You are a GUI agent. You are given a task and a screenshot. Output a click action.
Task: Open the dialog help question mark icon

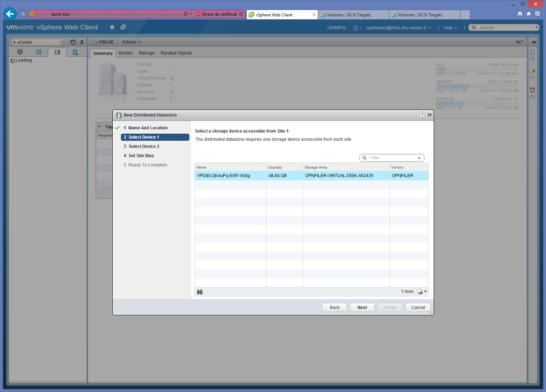click(x=422, y=115)
